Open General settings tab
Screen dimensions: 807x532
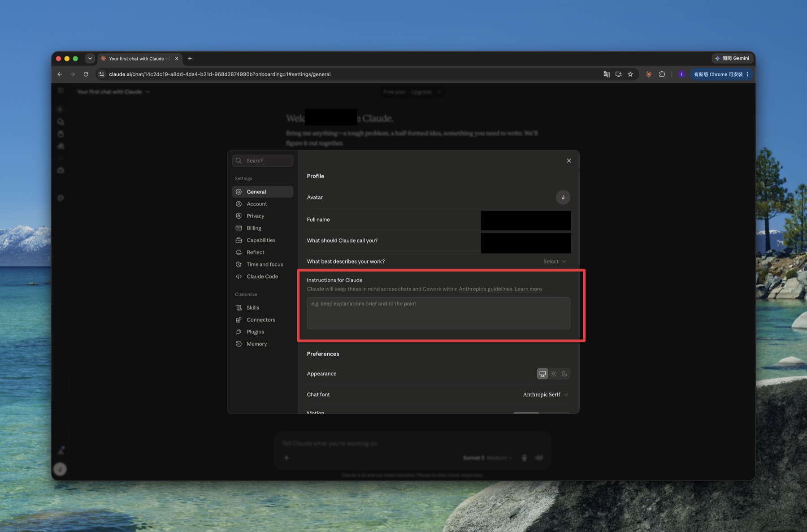[262, 192]
